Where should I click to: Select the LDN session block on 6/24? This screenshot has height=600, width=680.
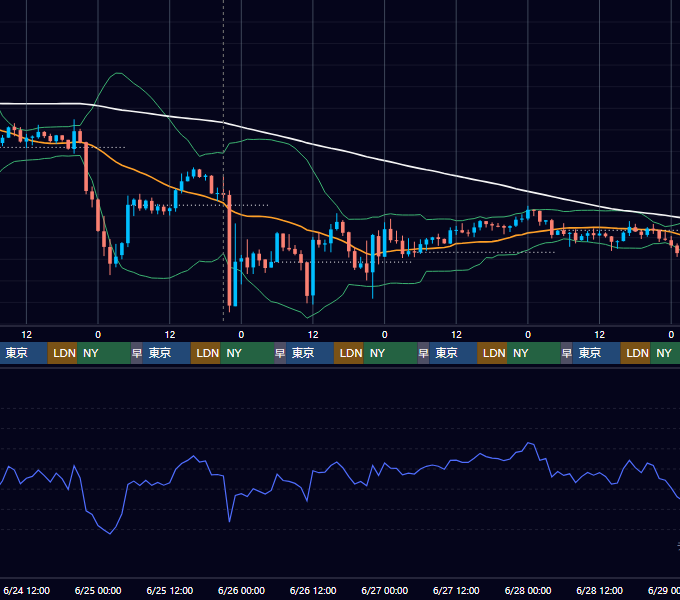[62, 353]
